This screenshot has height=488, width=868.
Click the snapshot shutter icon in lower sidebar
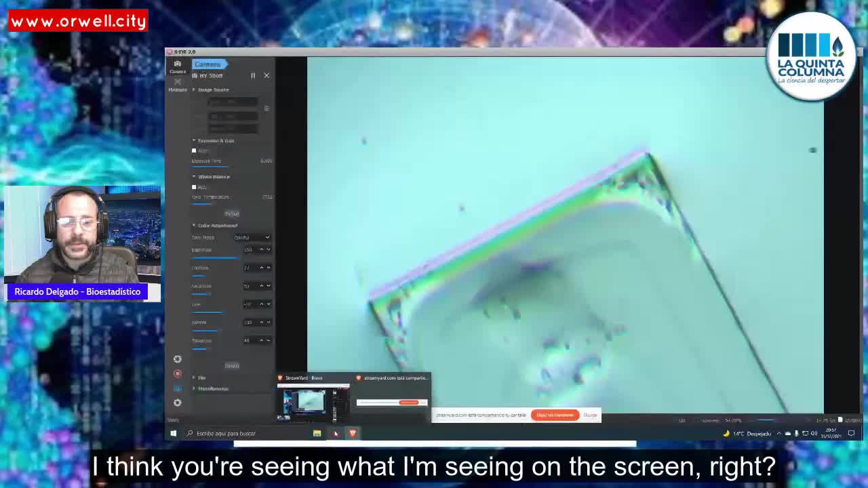pos(177,359)
